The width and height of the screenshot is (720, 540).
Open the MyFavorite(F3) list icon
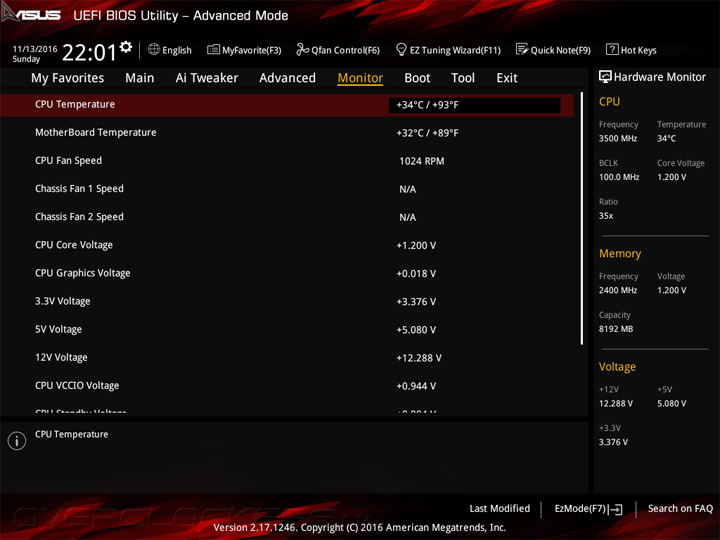[x=213, y=49]
